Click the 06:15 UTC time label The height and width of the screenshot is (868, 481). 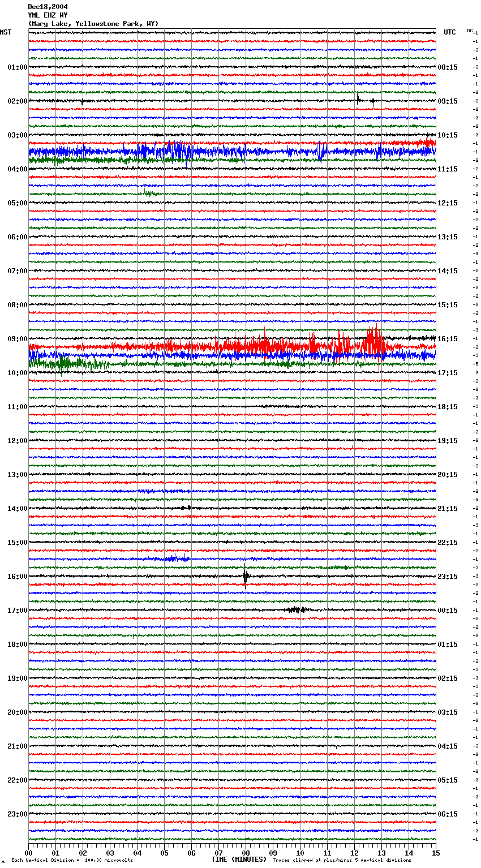tap(448, 814)
